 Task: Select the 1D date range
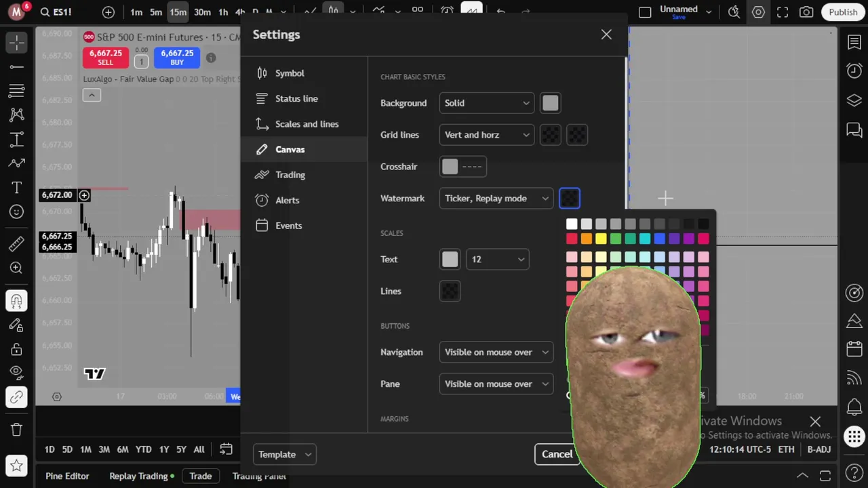point(50,449)
